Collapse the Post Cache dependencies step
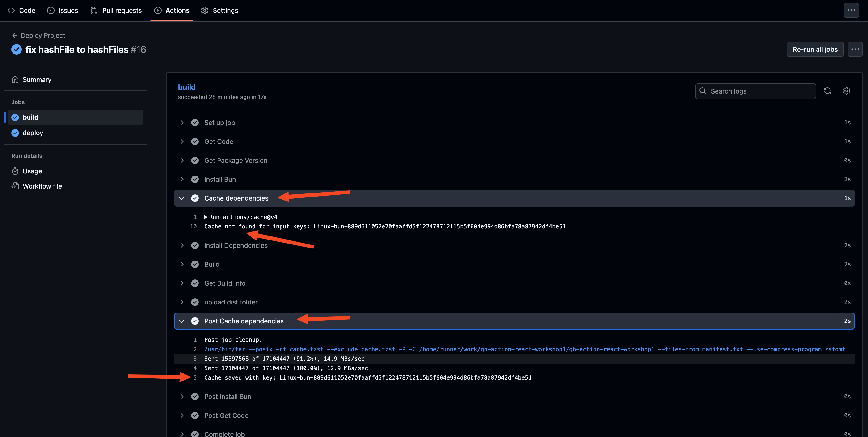 (182, 321)
